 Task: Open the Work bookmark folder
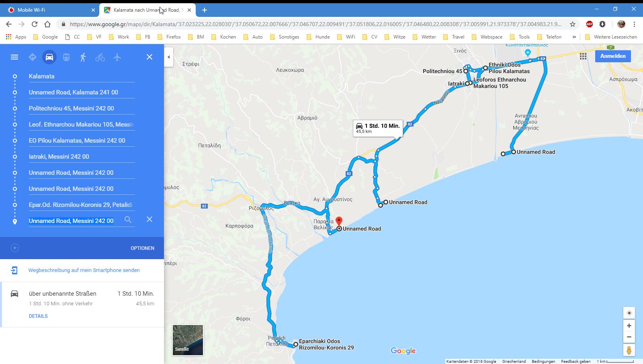[119, 37]
